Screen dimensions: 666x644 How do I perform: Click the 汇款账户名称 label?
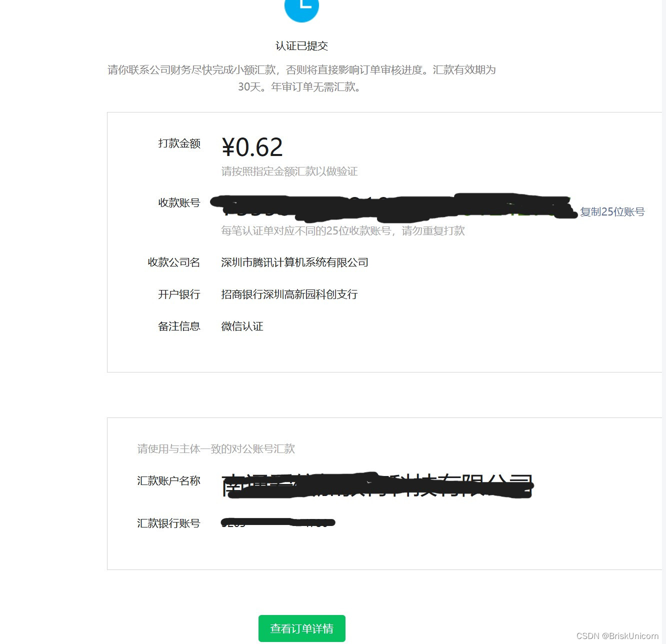click(x=168, y=480)
